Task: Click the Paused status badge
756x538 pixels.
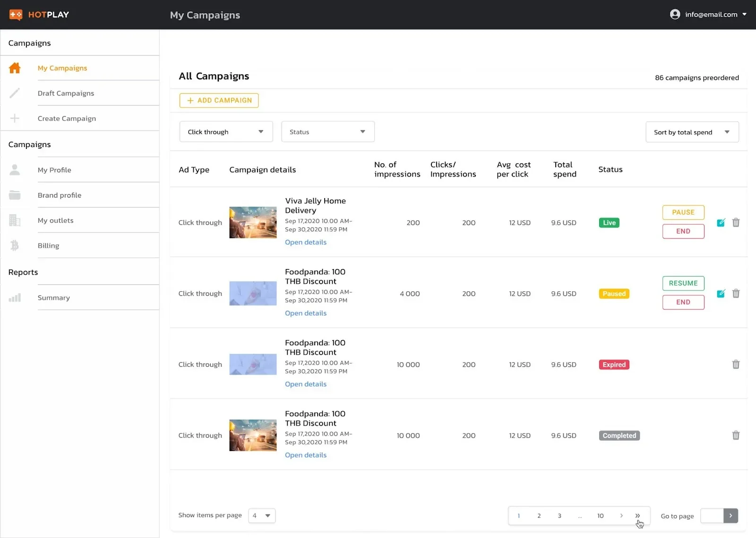Action: 614,294
